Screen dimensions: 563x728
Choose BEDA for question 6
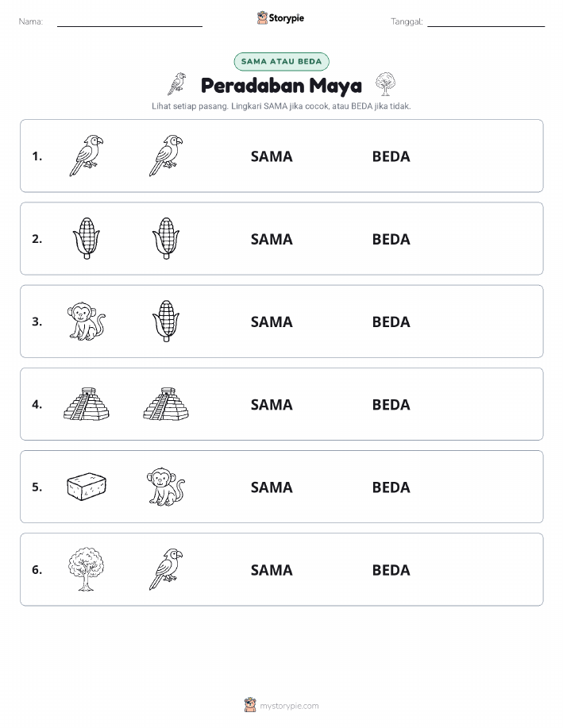[x=391, y=570]
